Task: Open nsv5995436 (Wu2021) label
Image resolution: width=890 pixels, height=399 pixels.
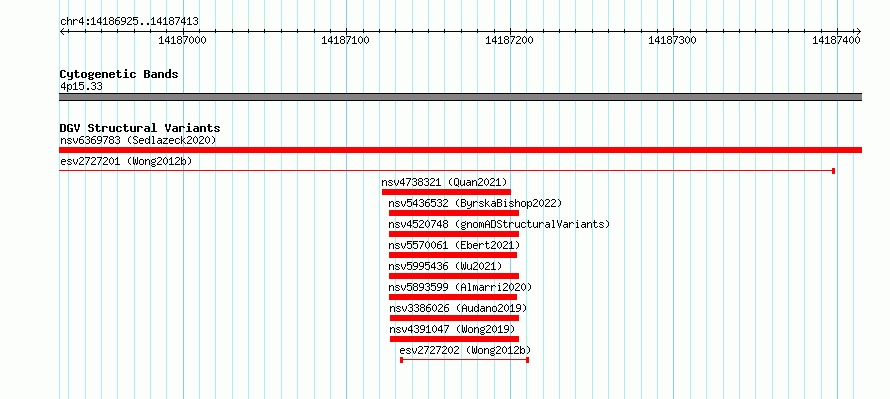Action: click(446, 266)
